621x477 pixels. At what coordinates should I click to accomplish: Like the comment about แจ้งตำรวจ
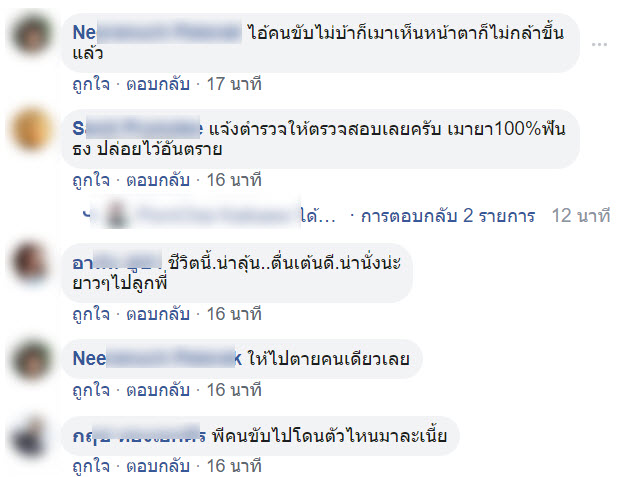click(x=91, y=180)
